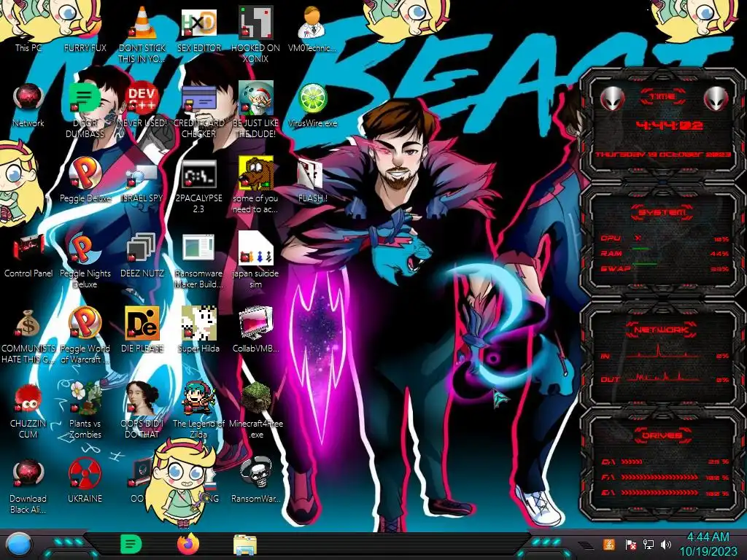The width and height of the screenshot is (747, 560).
Task: Click the 4:44:02 gadget clock readout
Action: click(670, 125)
